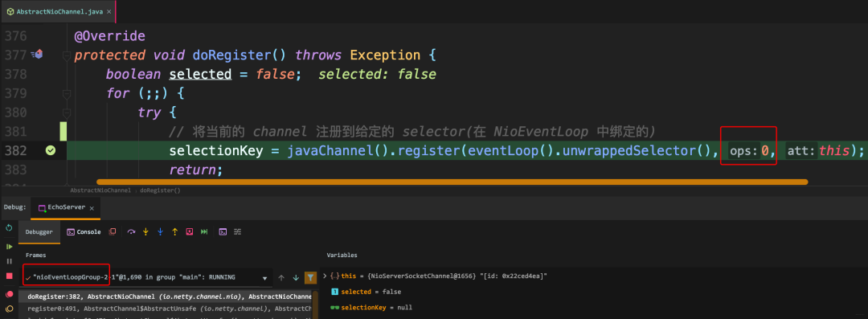Collapse the doRegister method fold marker
868x319 pixels.
67,55
